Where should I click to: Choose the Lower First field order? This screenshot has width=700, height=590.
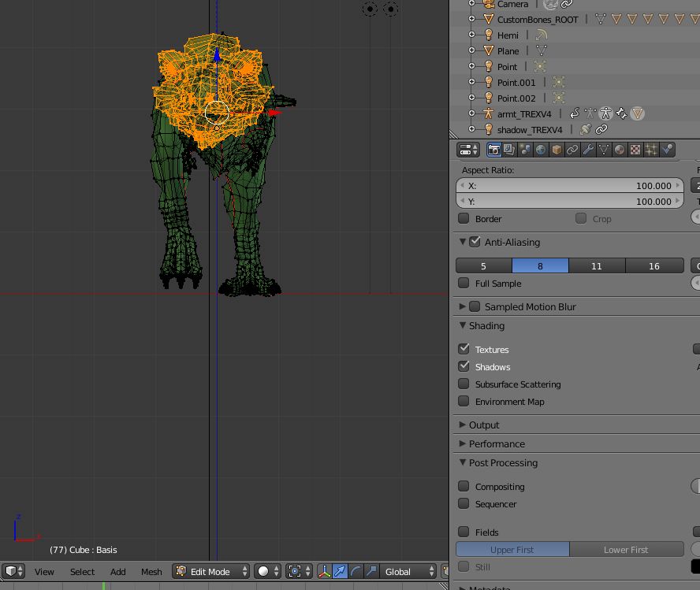(x=626, y=549)
